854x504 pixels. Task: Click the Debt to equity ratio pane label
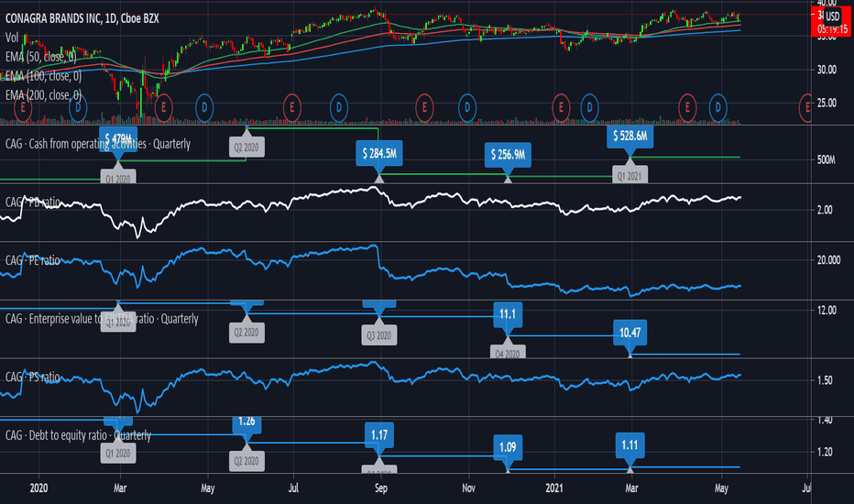coord(78,435)
